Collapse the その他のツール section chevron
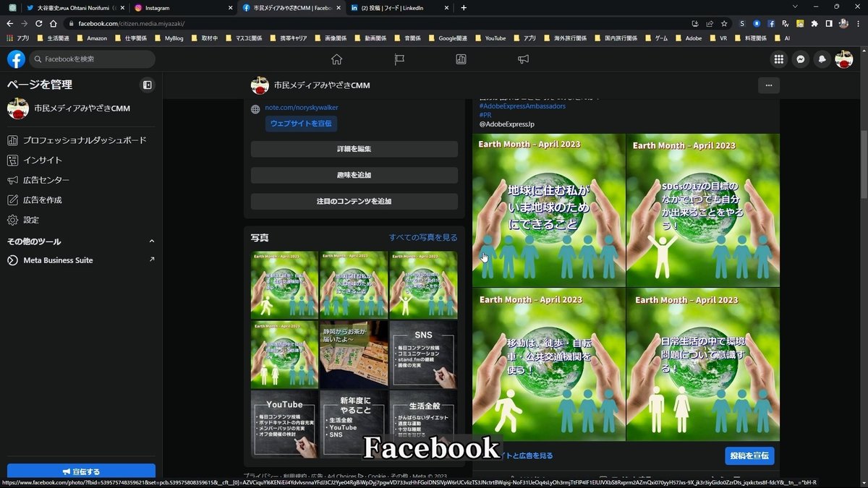Viewport: 868px width, 488px height. (151, 241)
